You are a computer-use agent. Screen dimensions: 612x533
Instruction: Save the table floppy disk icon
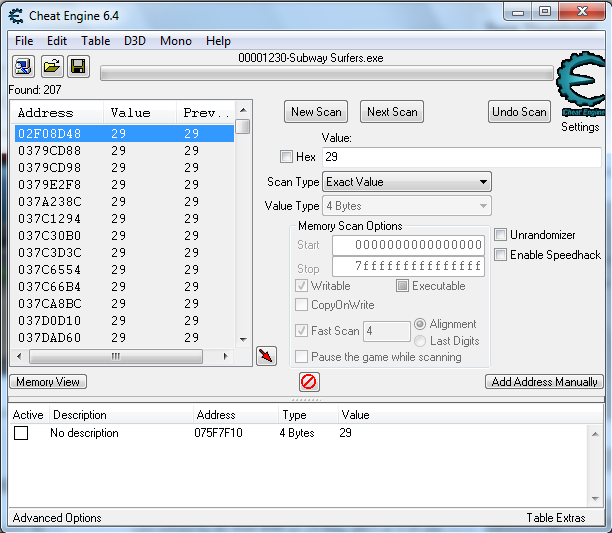pyautogui.click(x=78, y=66)
